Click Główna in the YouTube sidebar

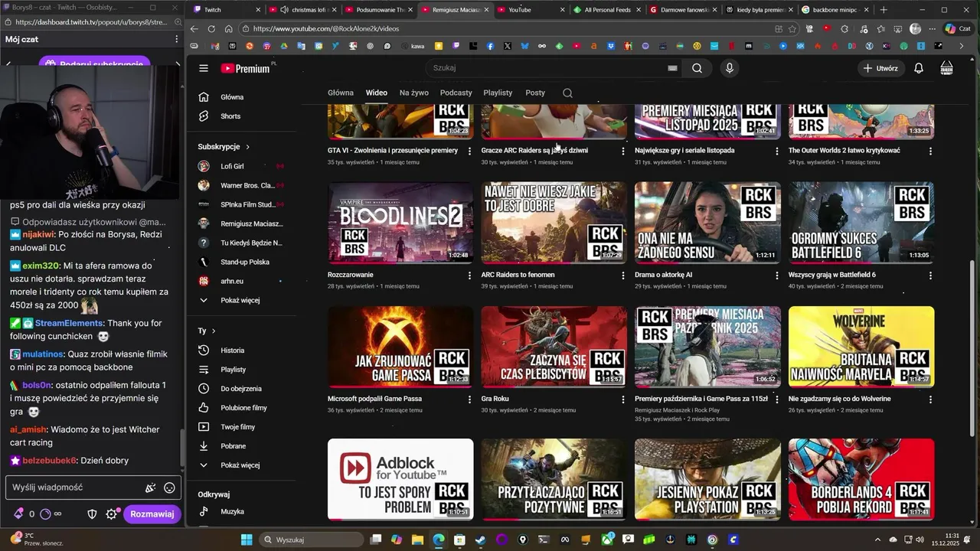tap(232, 97)
